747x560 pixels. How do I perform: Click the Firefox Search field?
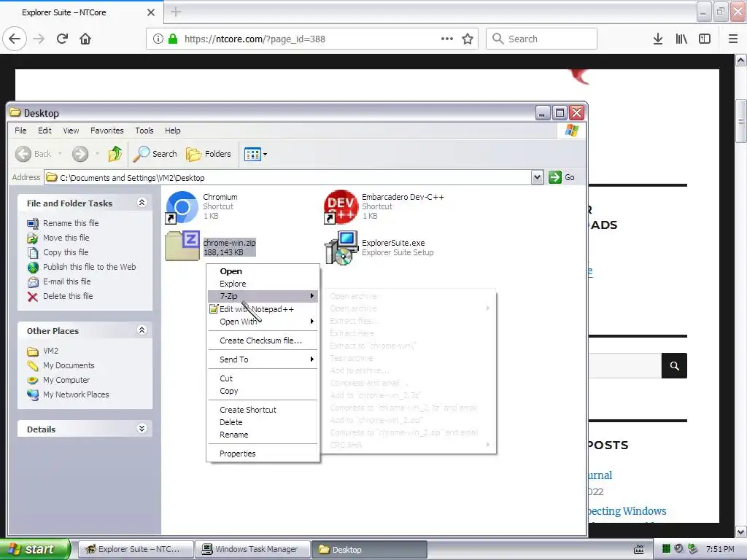coord(542,39)
